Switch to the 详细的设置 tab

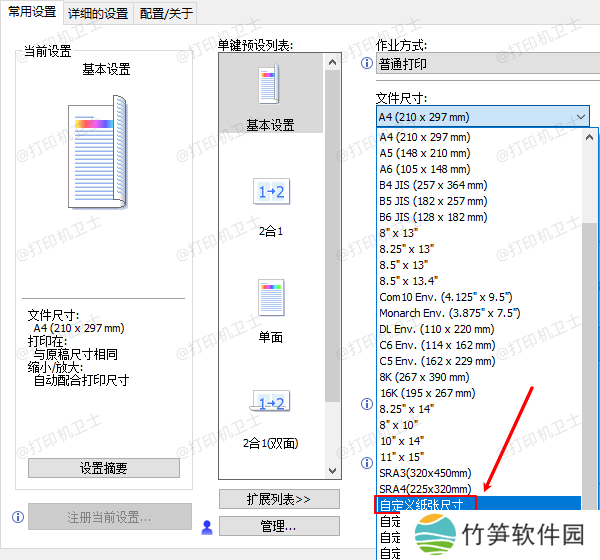pyautogui.click(x=98, y=13)
